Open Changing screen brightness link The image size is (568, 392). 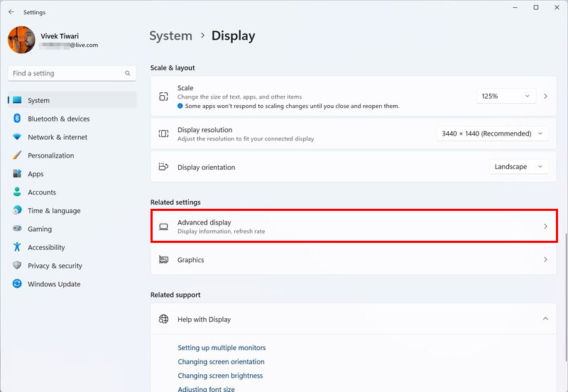(220, 376)
